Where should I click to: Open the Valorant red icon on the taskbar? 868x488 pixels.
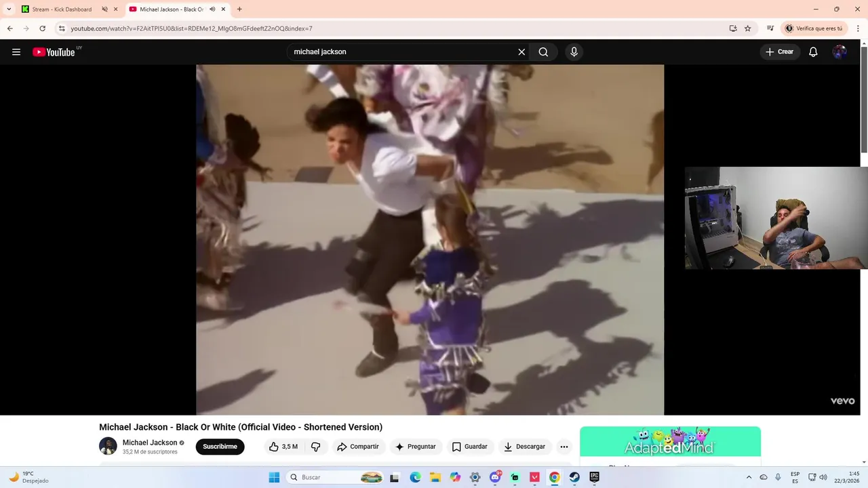tap(534, 477)
